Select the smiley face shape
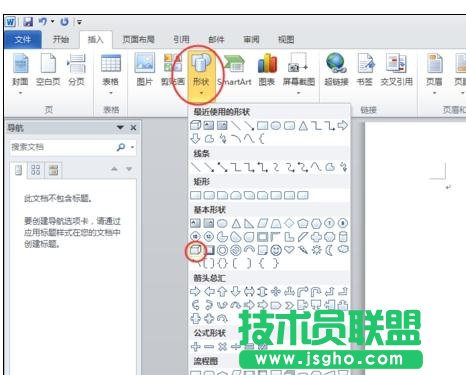466x375 pixels. pos(276,250)
